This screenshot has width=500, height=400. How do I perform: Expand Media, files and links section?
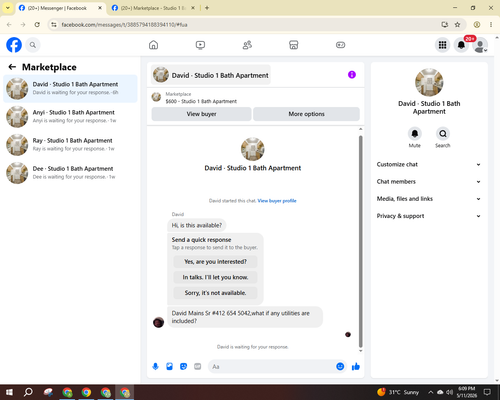(429, 199)
